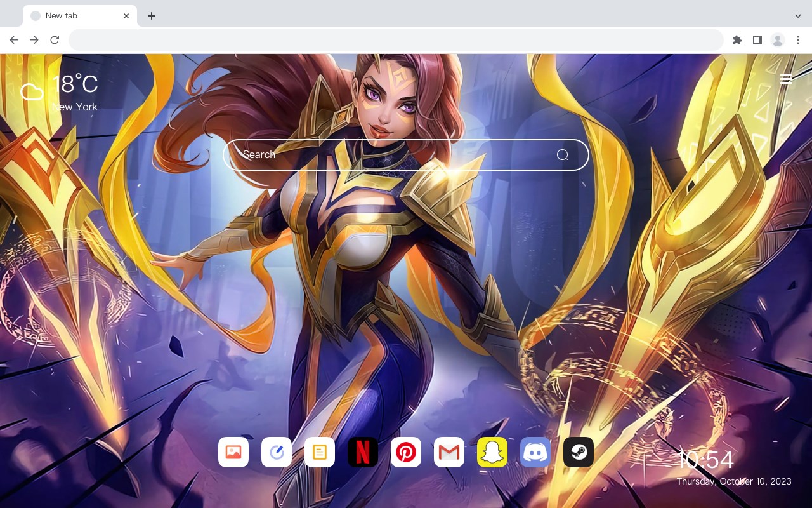Go forward with the browser arrow

point(34,40)
